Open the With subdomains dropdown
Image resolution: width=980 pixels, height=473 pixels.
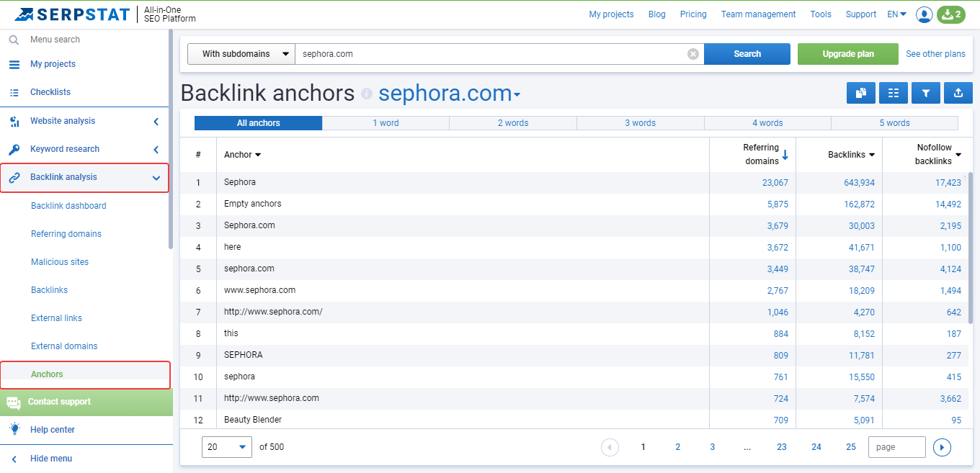(x=241, y=54)
